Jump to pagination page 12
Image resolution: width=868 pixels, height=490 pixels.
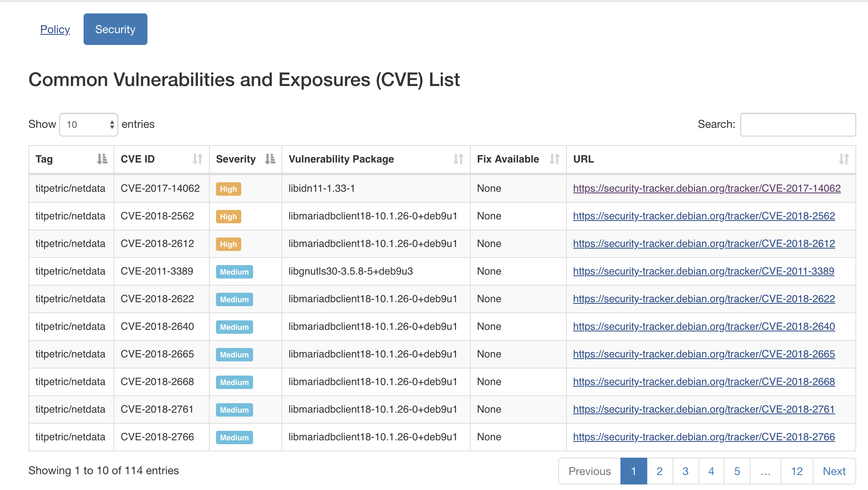click(x=797, y=471)
